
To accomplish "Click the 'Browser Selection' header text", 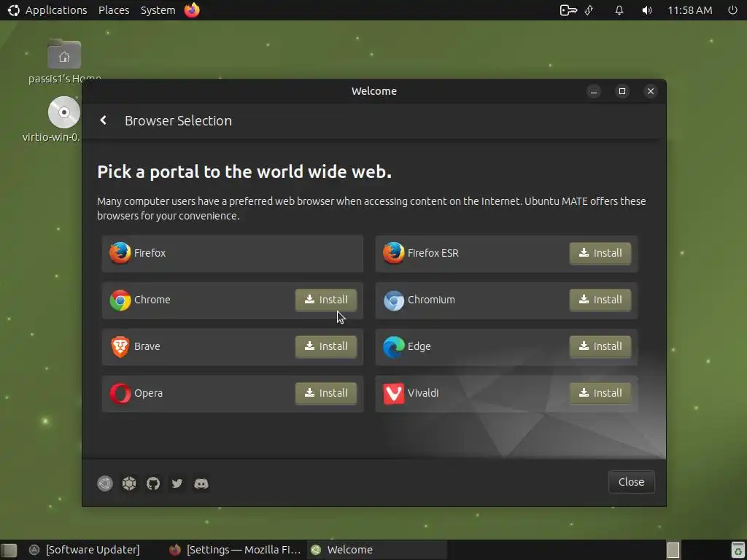I will 178,121.
